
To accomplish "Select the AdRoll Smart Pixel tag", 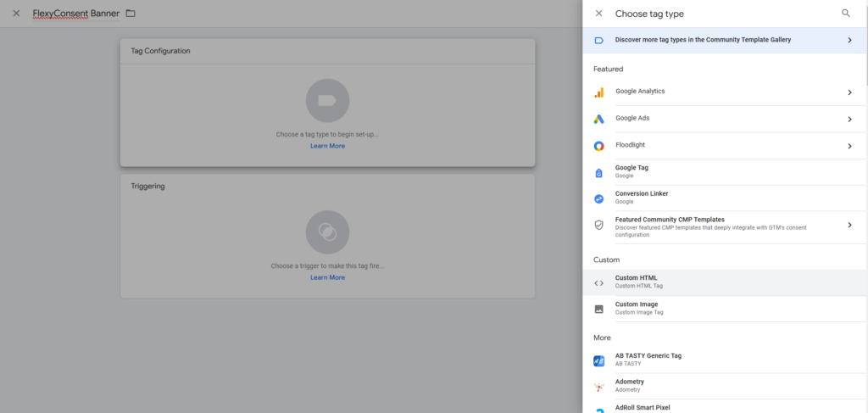I will tap(642, 408).
